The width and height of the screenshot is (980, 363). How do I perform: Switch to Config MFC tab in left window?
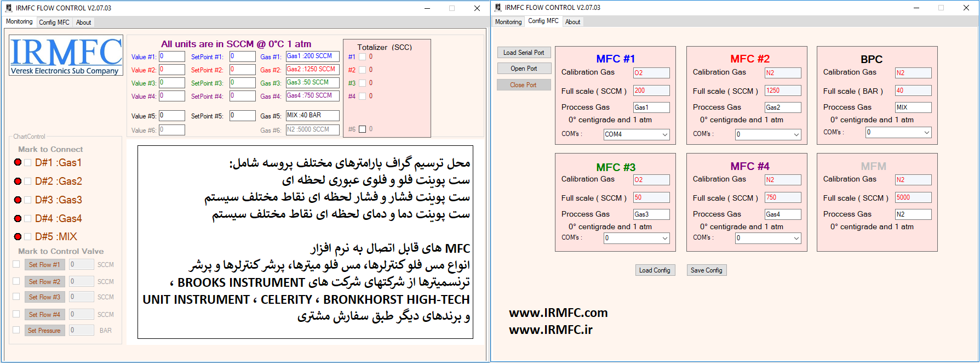pyautogui.click(x=54, y=22)
